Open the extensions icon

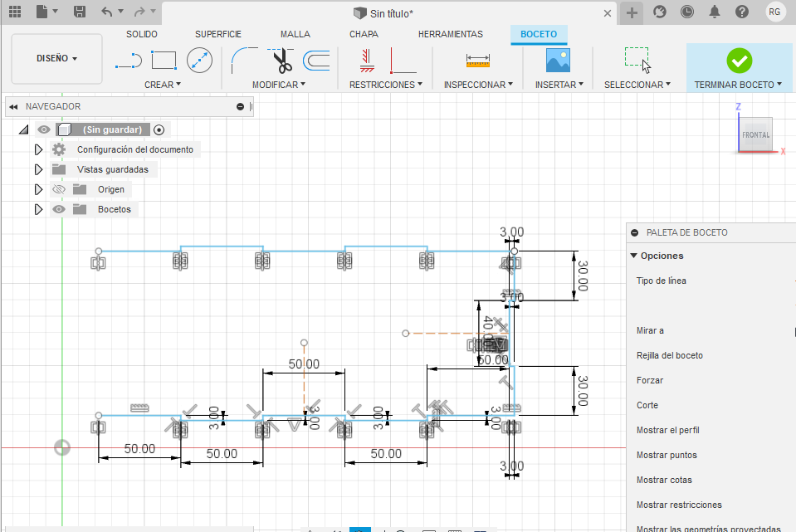[x=659, y=12]
